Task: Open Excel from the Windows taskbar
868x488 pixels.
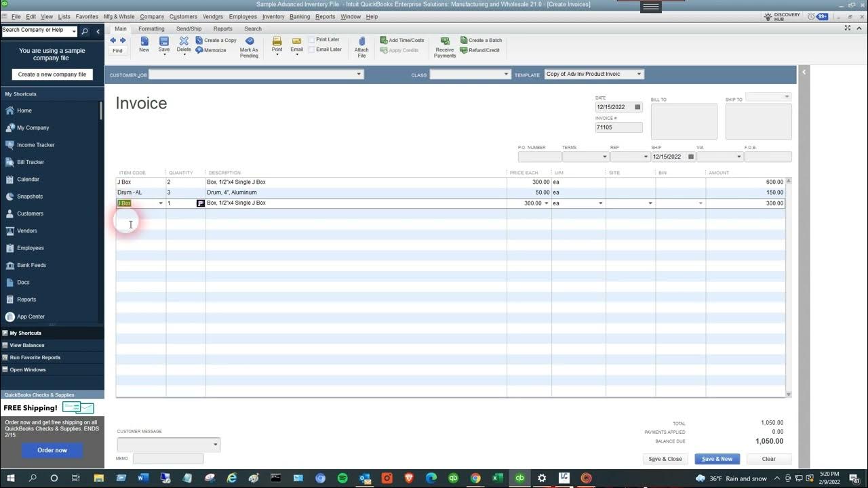Action: pyautogui.click(x=497, y=478)
